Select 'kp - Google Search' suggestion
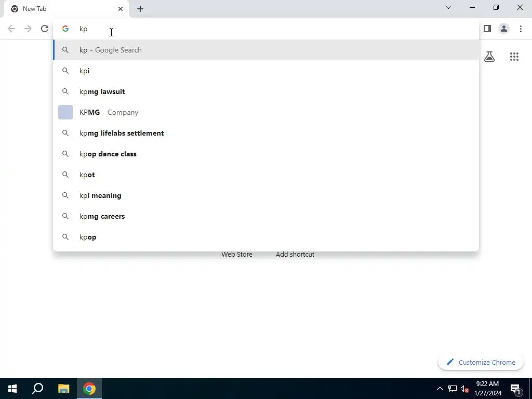This screenshot has height=399, width=532. 266,50
